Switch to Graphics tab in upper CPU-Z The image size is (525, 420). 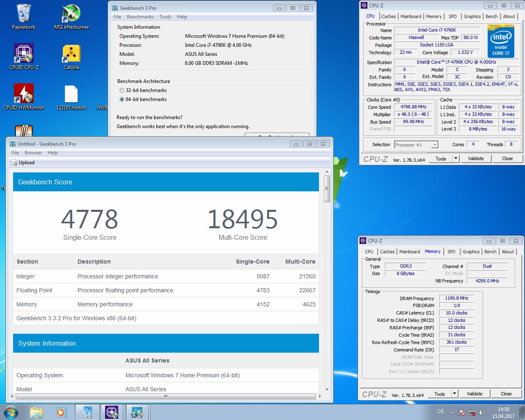point(472,16)
